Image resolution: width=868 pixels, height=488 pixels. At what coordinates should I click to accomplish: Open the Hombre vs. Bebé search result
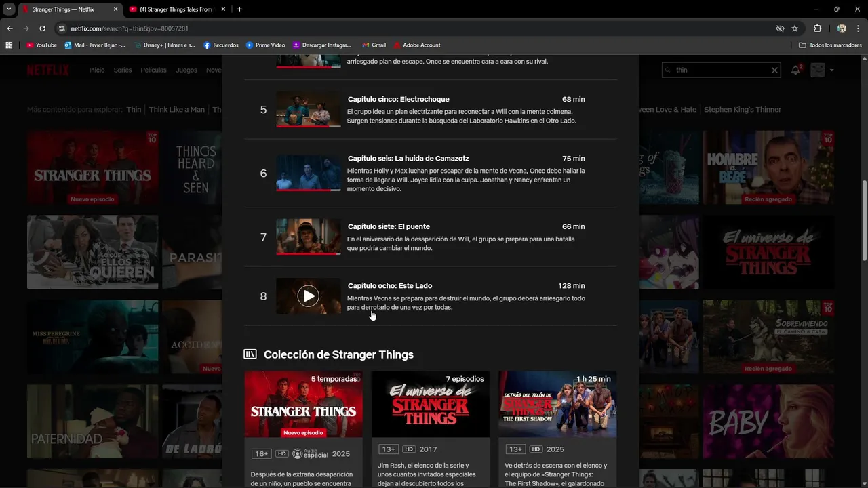pos(768,167)
